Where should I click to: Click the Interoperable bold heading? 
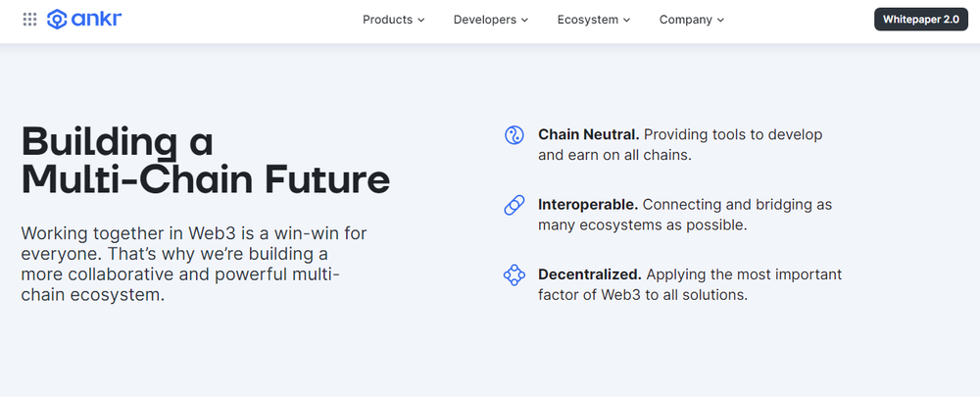point(588,205)
